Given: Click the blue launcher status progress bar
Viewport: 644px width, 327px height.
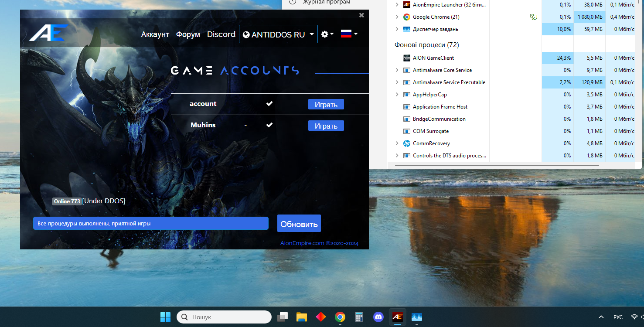Looking at the screenshot, I should coord(151,223).
